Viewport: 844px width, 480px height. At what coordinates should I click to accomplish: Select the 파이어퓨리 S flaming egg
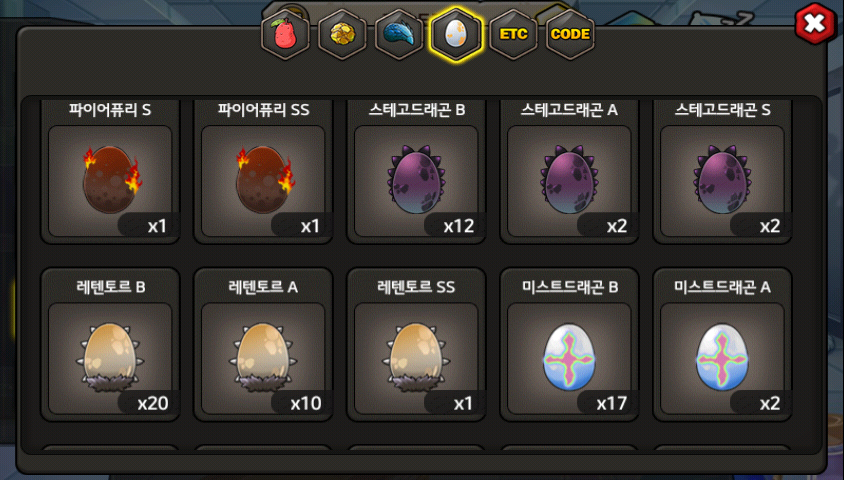pyautogui.click(x=110, y=181)
